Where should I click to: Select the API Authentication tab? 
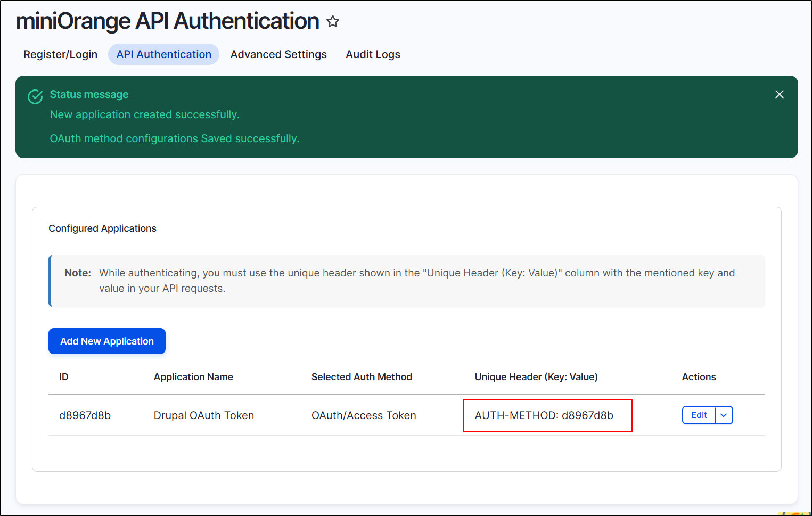(163, 54)
